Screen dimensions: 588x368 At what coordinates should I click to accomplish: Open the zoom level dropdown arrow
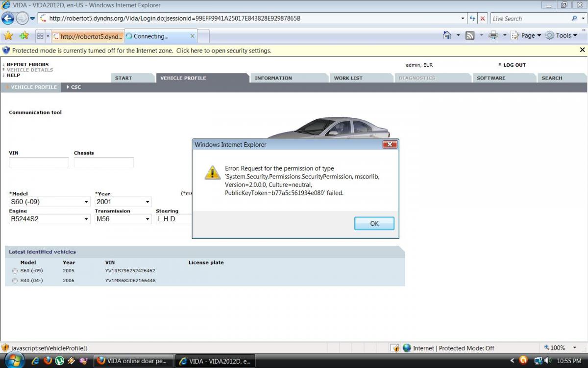pos(575,348)
